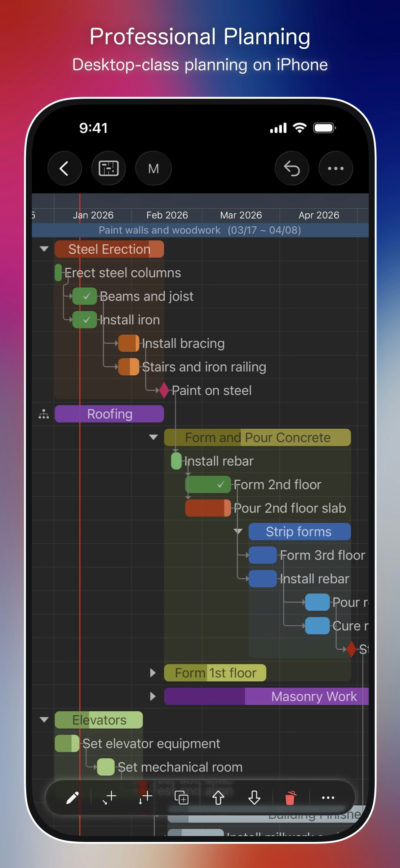Select the Strip forms blue bar
The width and height of the screenshot is (400, 868).
(x=300, y=531)
